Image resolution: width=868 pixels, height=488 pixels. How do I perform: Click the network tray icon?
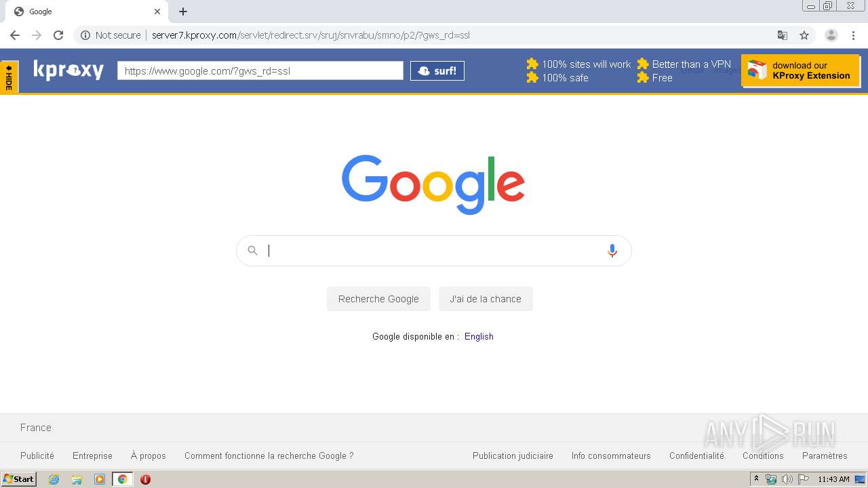(771, 479)
